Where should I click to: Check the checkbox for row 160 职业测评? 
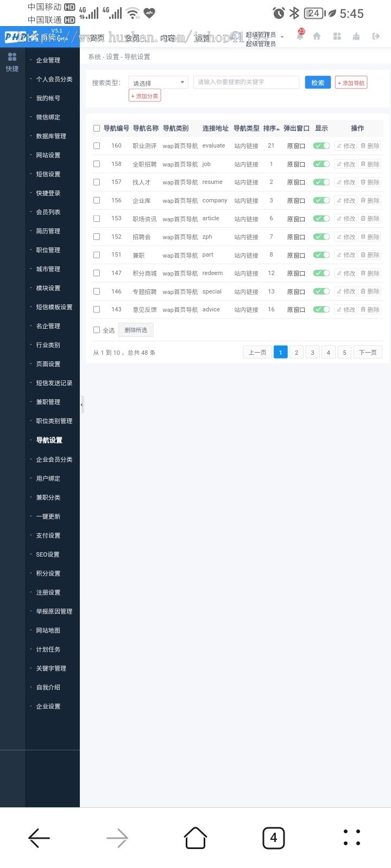(97, 145)
